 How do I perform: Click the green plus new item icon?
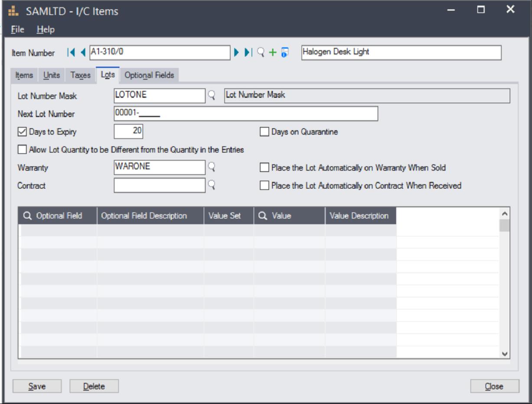pos(273,53)
